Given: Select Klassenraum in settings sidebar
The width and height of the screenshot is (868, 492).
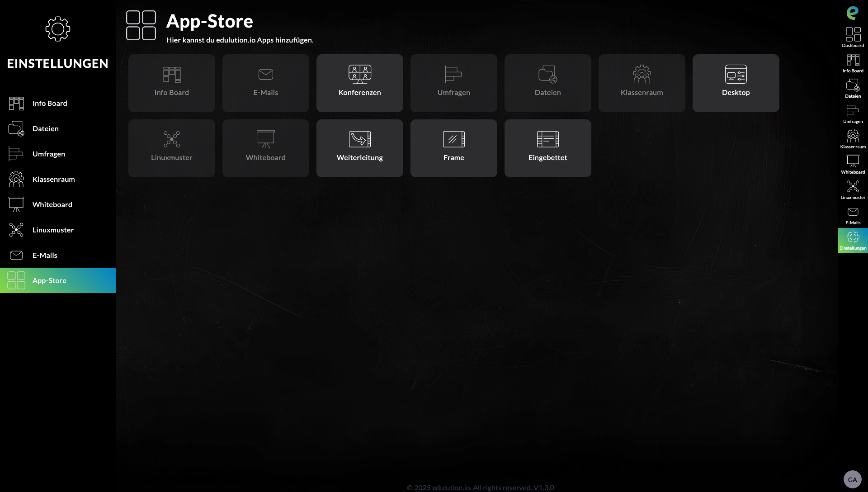Looking at the screenshot, I should [x=58, y=179].
